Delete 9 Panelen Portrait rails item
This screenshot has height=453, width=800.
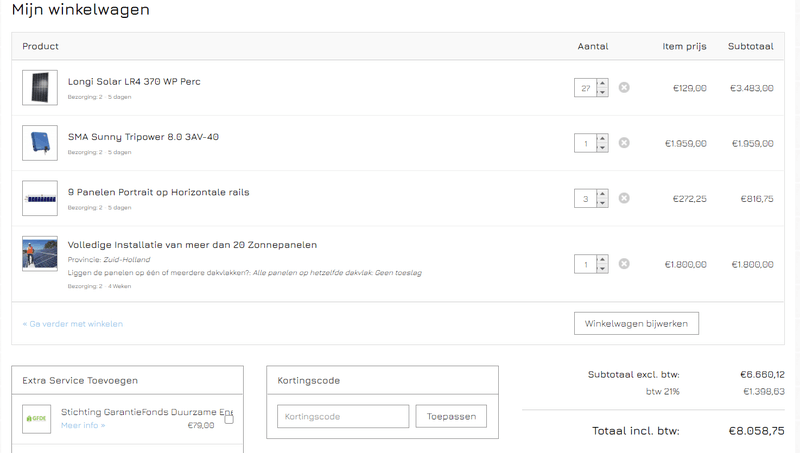(x=624, y=198)
